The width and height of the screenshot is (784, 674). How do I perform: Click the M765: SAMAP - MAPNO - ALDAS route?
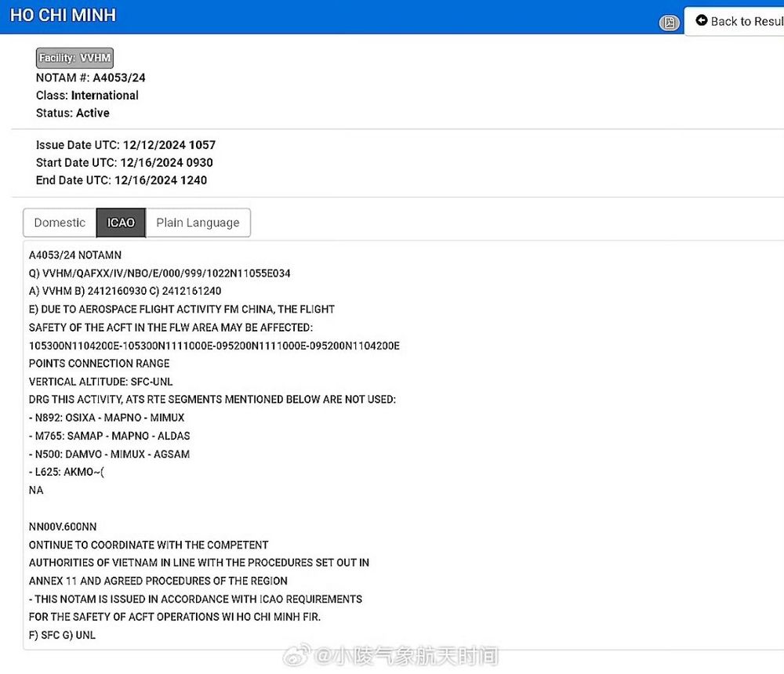pos(110,436)
